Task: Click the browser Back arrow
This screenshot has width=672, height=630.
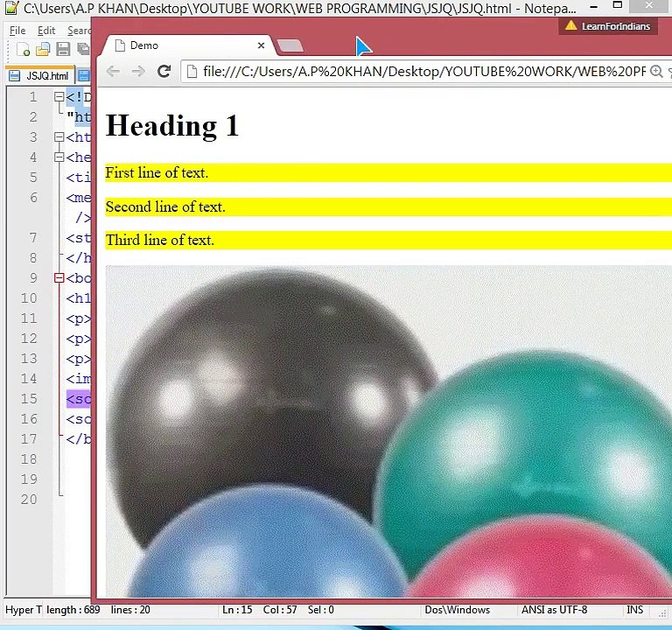Action: (113, 71)
